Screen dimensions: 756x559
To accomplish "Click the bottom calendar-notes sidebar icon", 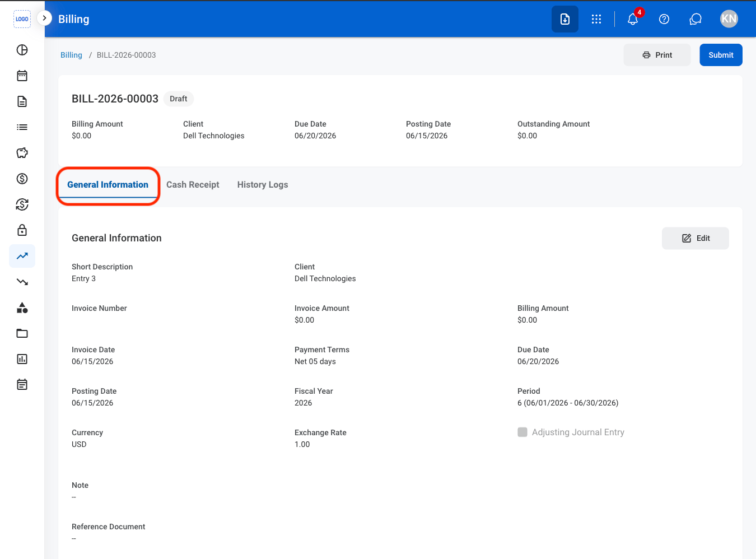I will [x=22, y=385].
